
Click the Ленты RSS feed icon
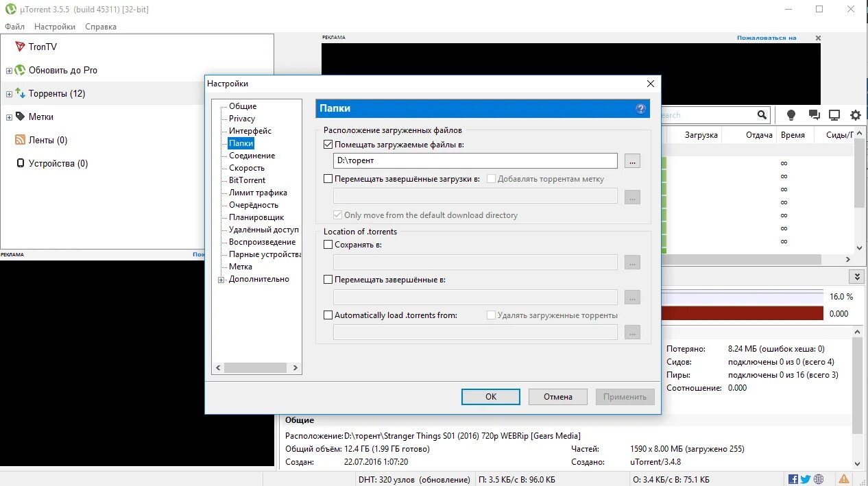point(20,140)
